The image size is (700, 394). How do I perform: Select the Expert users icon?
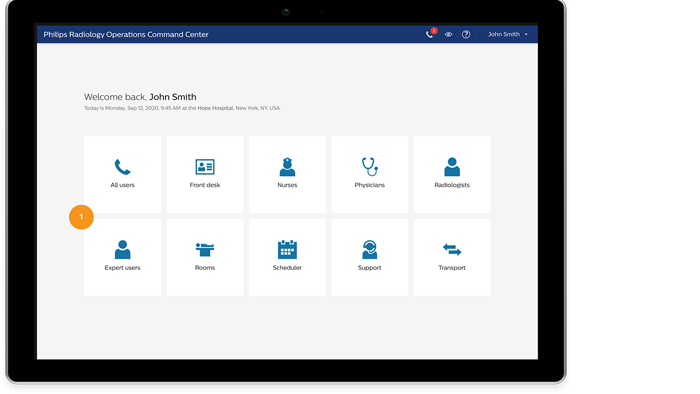coord(122,249)
